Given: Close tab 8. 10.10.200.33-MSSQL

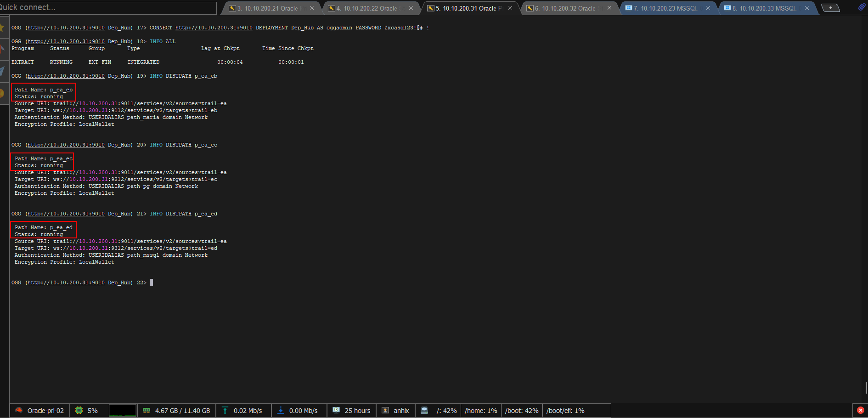Looking at the screenshot, I should point(807,8).
